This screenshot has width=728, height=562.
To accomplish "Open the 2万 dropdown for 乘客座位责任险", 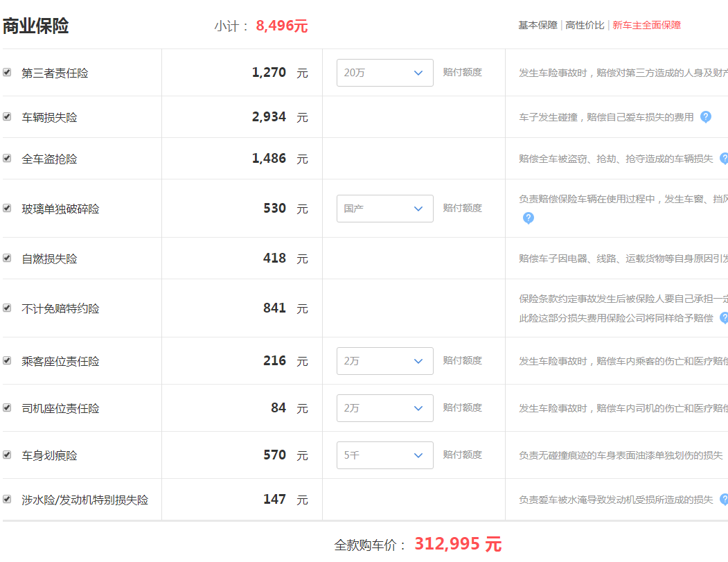I will (x=385, y=361).
